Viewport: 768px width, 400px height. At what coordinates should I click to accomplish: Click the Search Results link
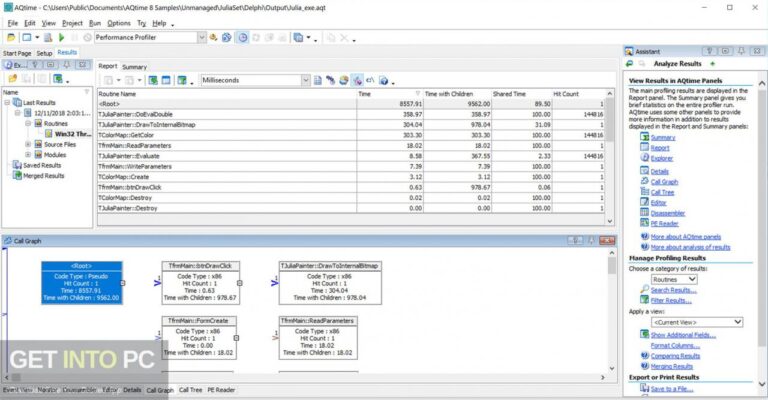coord(673,290)
